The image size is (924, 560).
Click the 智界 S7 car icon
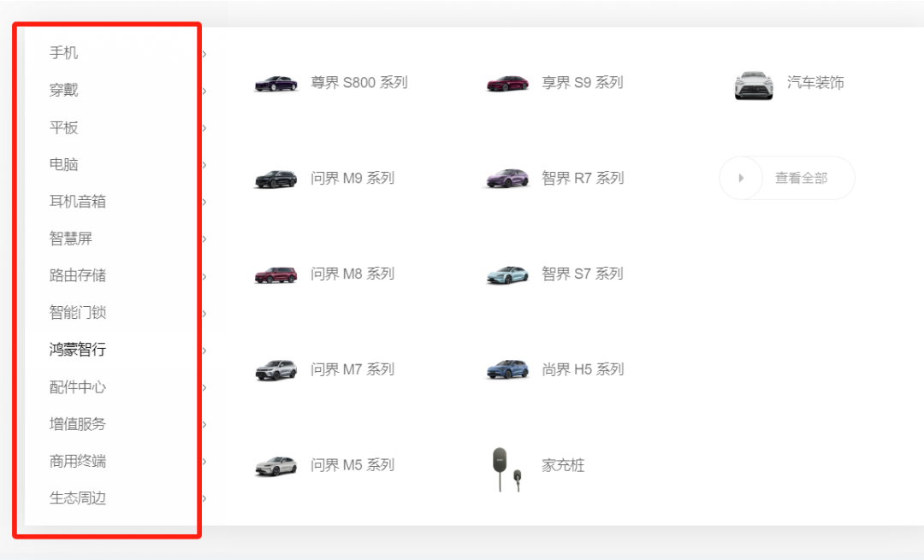507,274
